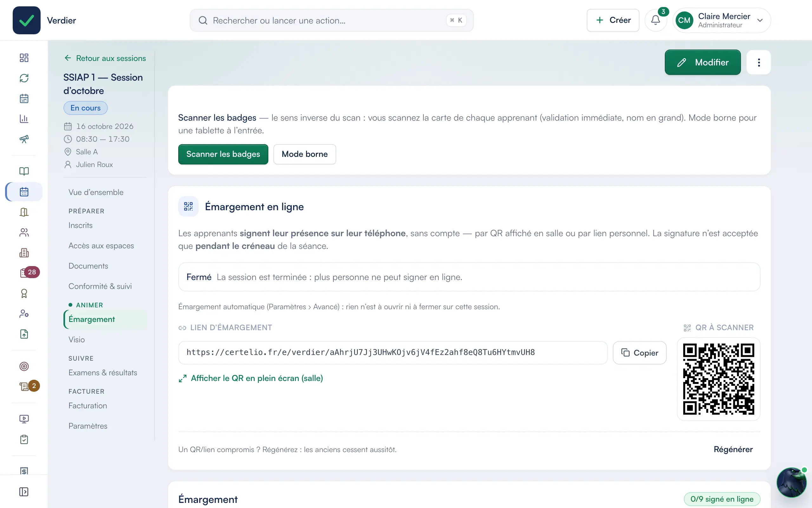
Task: Click the Modifier button
Action: (x=703, y=63)
